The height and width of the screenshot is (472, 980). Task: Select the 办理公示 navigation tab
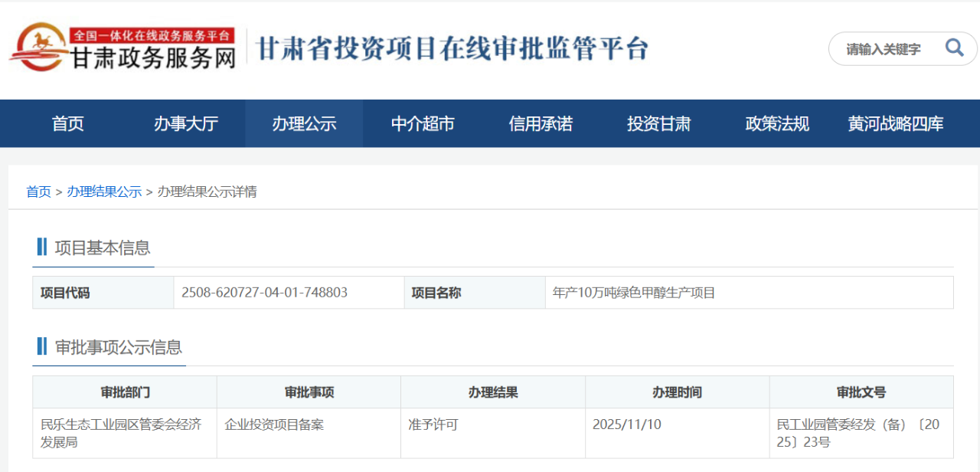[304, 123]
